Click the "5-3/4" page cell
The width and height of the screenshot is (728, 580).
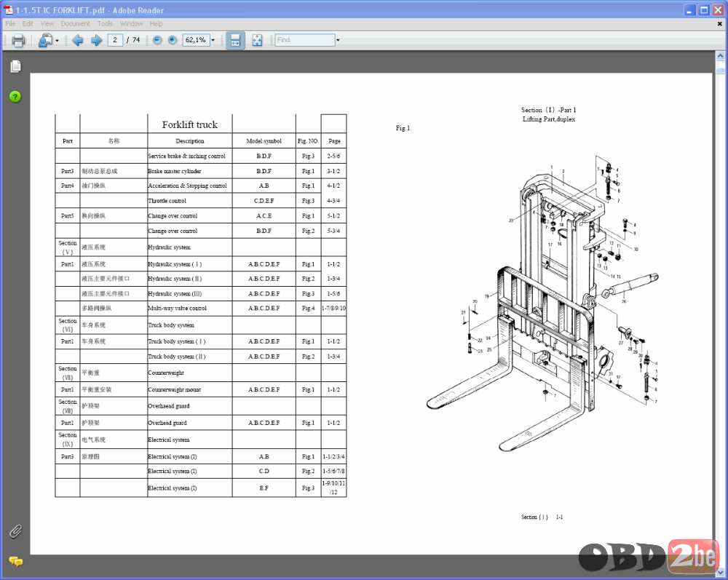pos(333,231)
